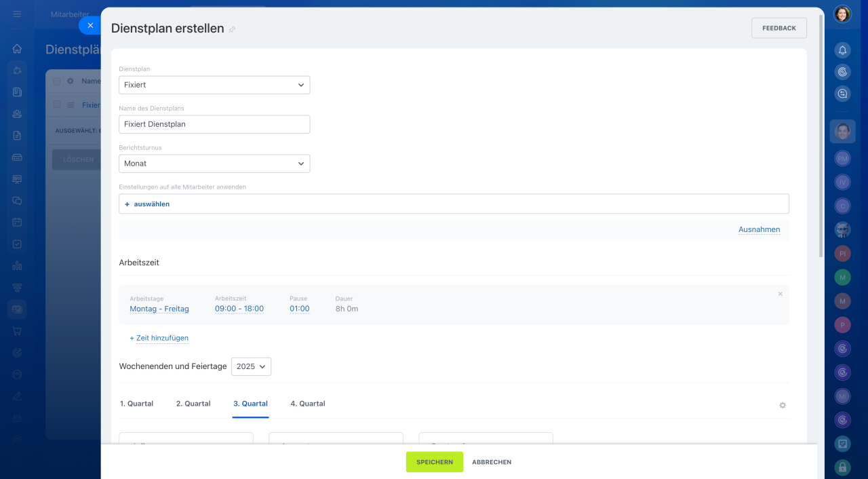Remove the Arbeitszeit row with the x icon
Viewport: 868px width, 479px height.
point(780,294)
